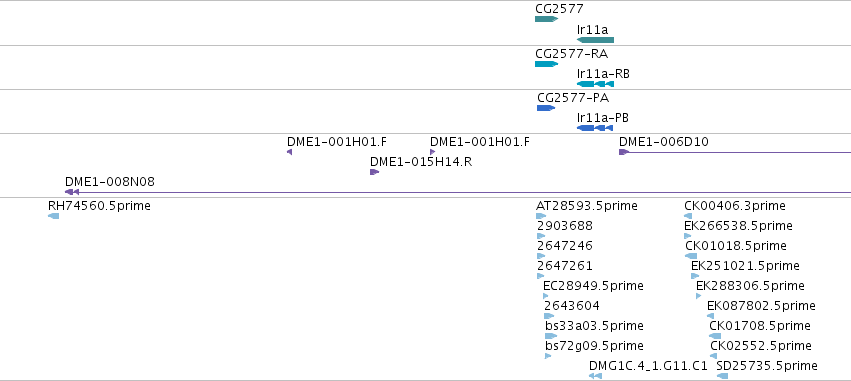Click the Ir11a gene feature bar
The image size is (851, 381).
coord(595,40)
